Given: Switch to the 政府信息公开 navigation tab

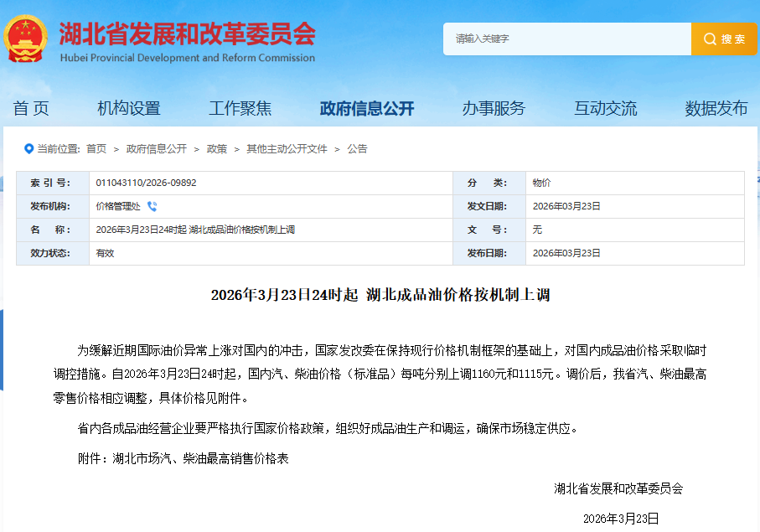Looking at the screenshot, I should (x=366, y=107).
